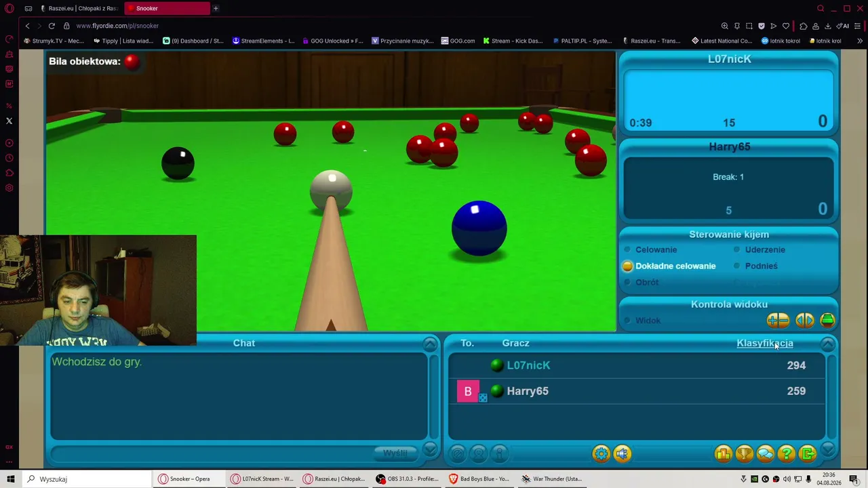868x488 pixels.
Task: Open the trophy tournaments icon
Action: click(744, 453)
